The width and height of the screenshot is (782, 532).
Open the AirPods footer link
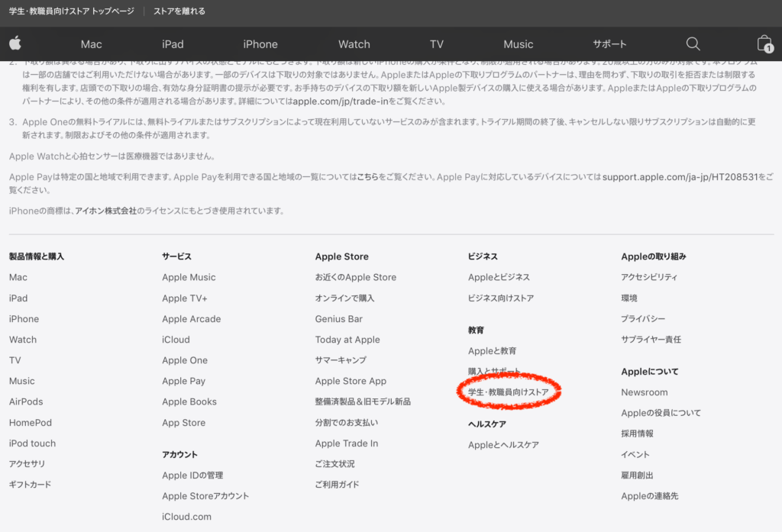point(26,401)
